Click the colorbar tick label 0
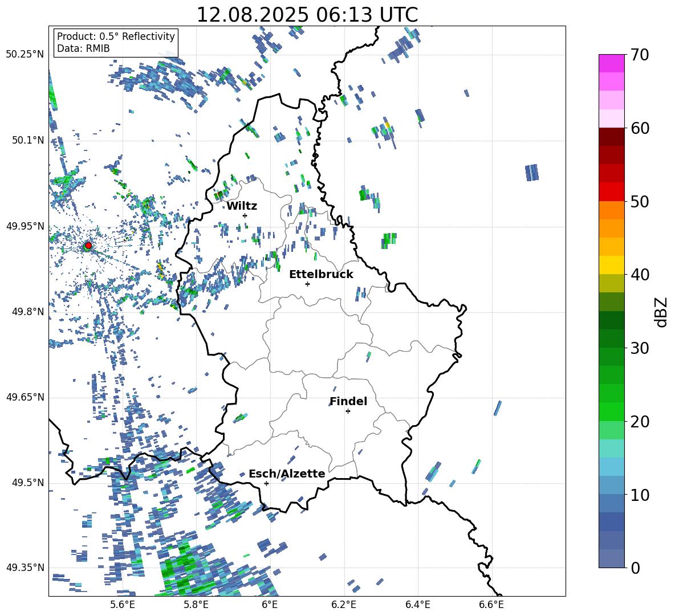The image size is (675, 616). (636, 568)
